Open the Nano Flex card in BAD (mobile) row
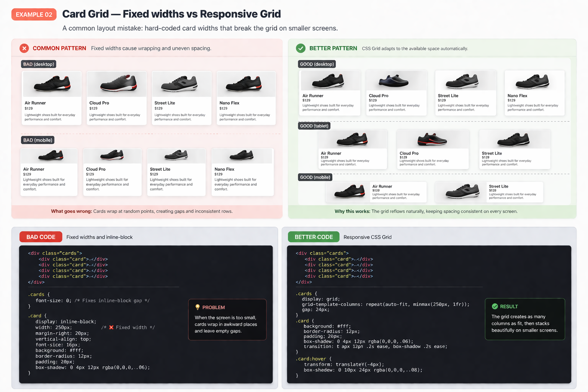The height and width of the screenshot is (392, 588). tap(242, 172)
